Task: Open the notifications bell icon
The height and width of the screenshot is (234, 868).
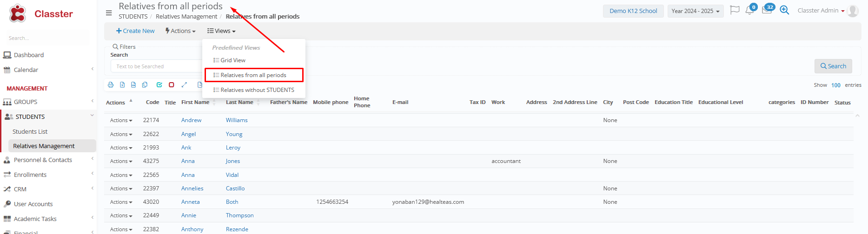Action: pyautogui.click(x=749, y=11)
